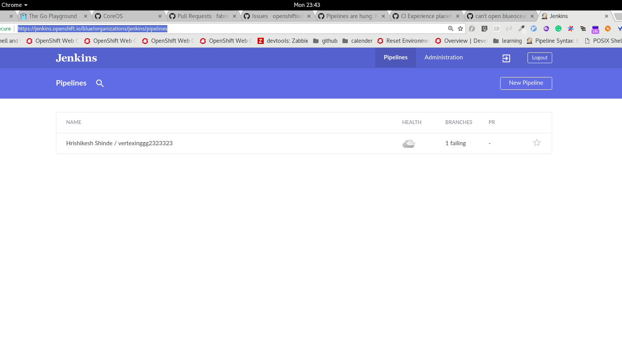Click the ColorZilla eyedropper extension icon
The image size is (622, 364).
[x=521, y=29]
